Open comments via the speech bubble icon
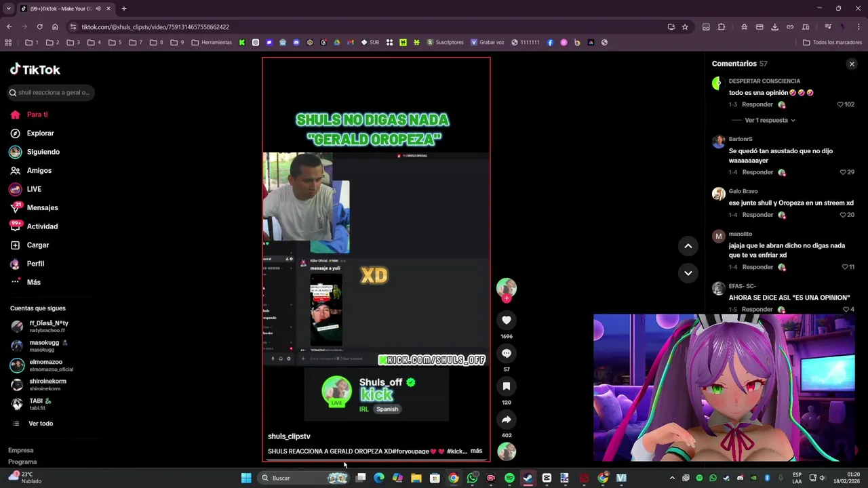This screenshot has width=868, height=488. pyautogui.click(x=507, y=353)
